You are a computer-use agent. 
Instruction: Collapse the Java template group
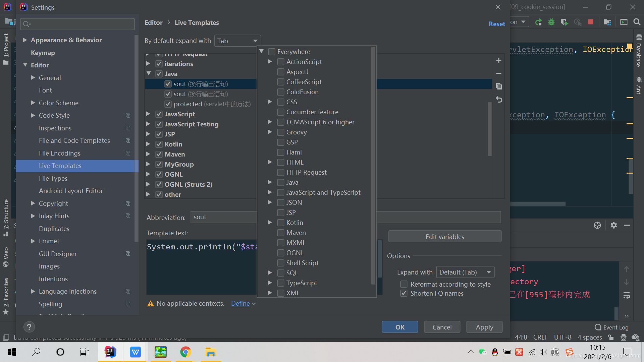pos(149,74)
